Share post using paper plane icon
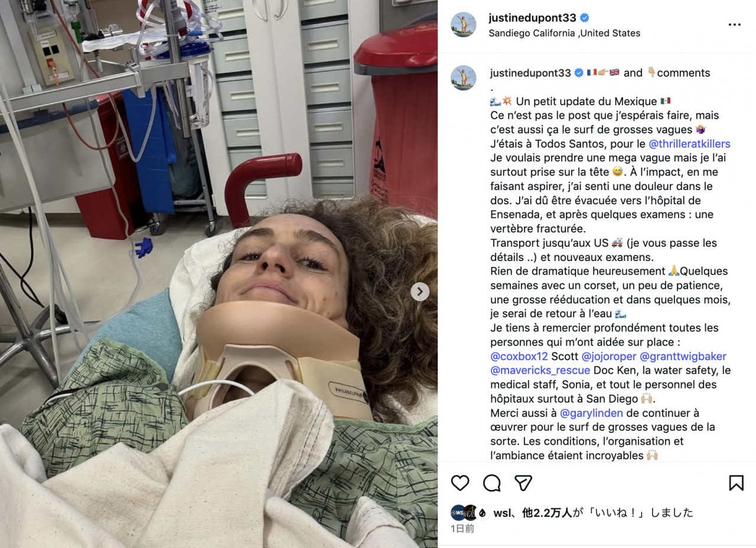The height and width of the screenshot is (548, 756). pyautogui.click(x=523, y=483)
